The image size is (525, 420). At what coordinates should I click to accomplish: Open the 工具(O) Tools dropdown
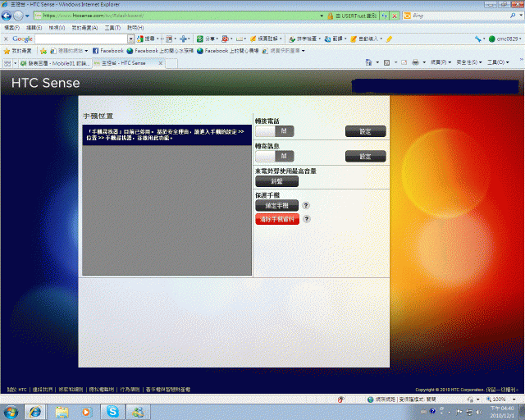(x=498, y=62)
